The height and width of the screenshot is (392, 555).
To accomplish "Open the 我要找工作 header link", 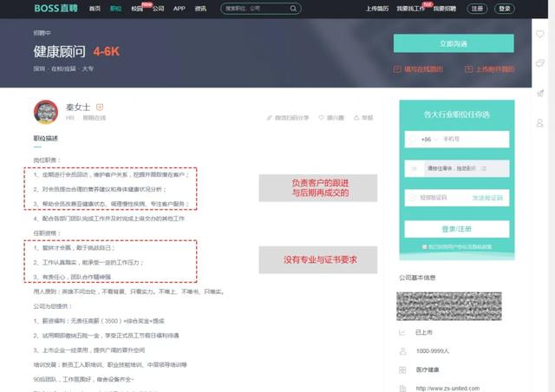I will click(x=410, y=9).
